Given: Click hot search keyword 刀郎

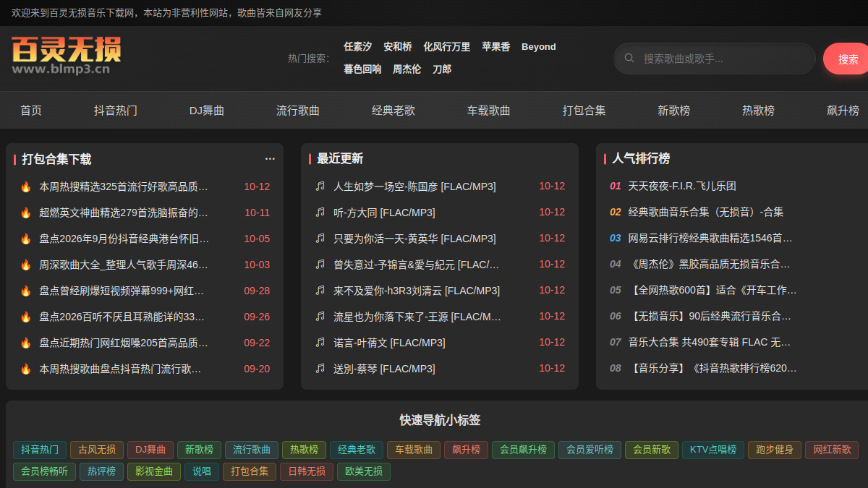Looking at the screenshot, I should click(442, 69).
